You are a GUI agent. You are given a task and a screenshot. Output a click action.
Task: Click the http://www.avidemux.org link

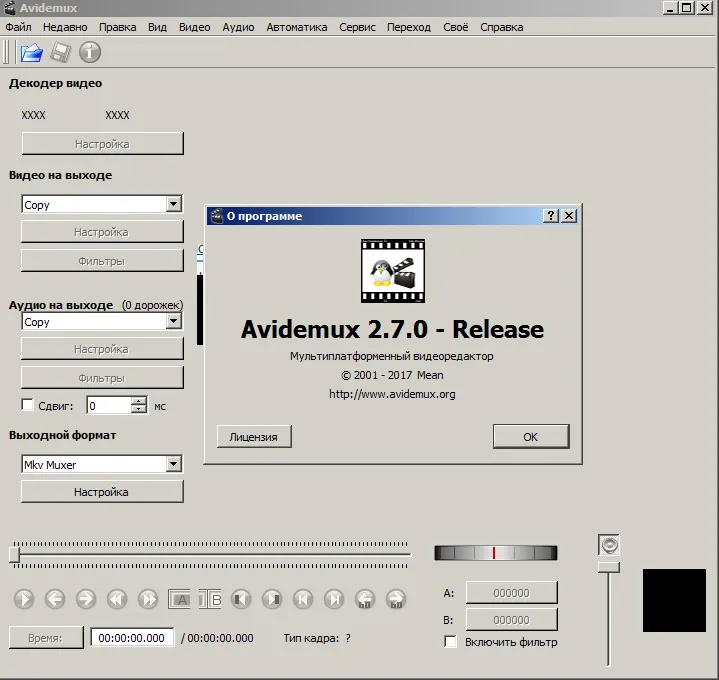pyautogui.click(x=393, y=394)
